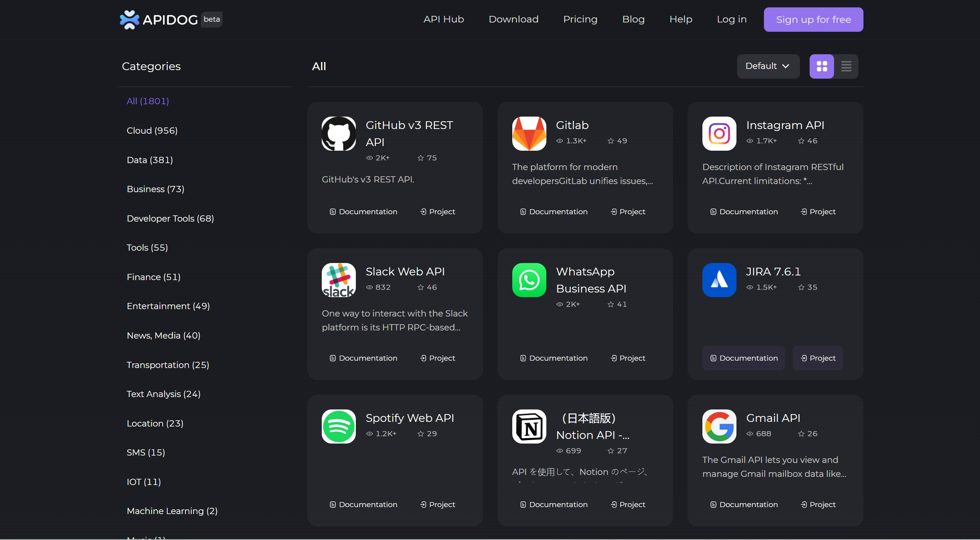Click star icon on JIRA 7.6.1 card

801,287
